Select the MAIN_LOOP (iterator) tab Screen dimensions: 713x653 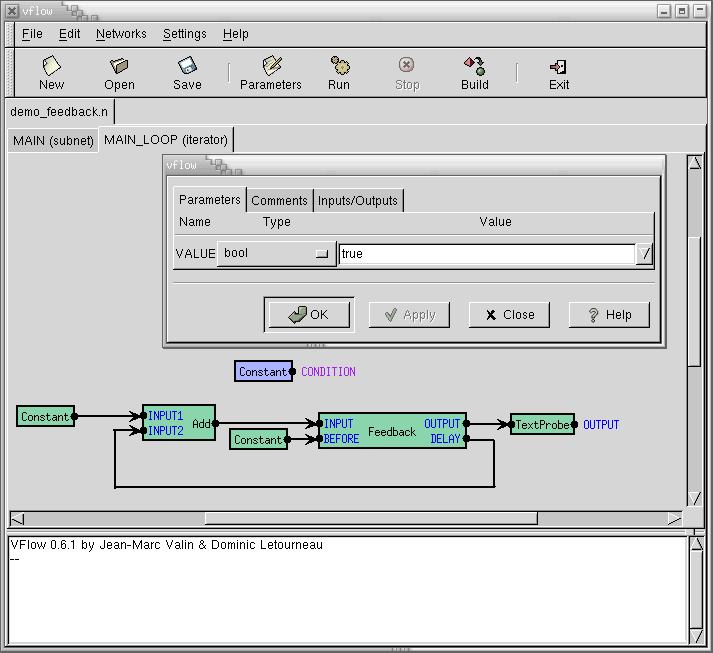166,140
